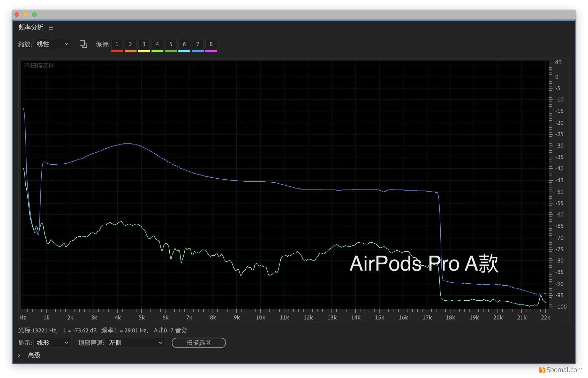Viewport: 588px width, 378px height.
Task: Click the 10k label on frequency axis
Action: [260, 318]
